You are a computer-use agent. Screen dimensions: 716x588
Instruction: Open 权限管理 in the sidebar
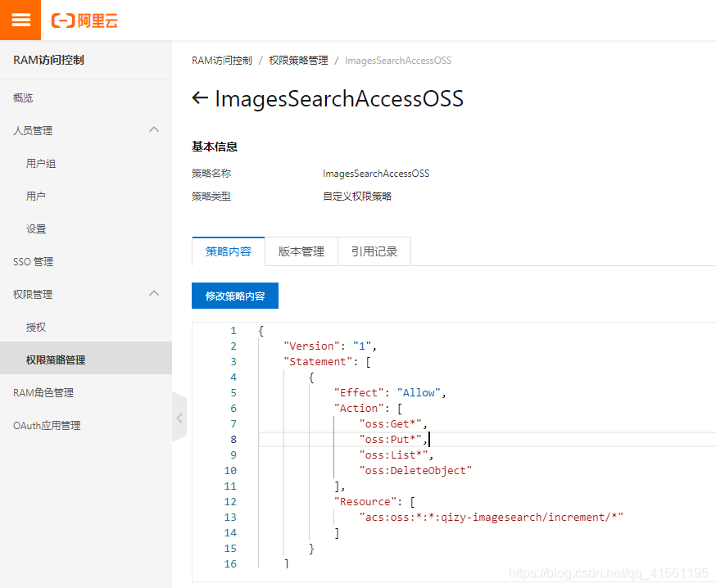click(x=33, y=295)
